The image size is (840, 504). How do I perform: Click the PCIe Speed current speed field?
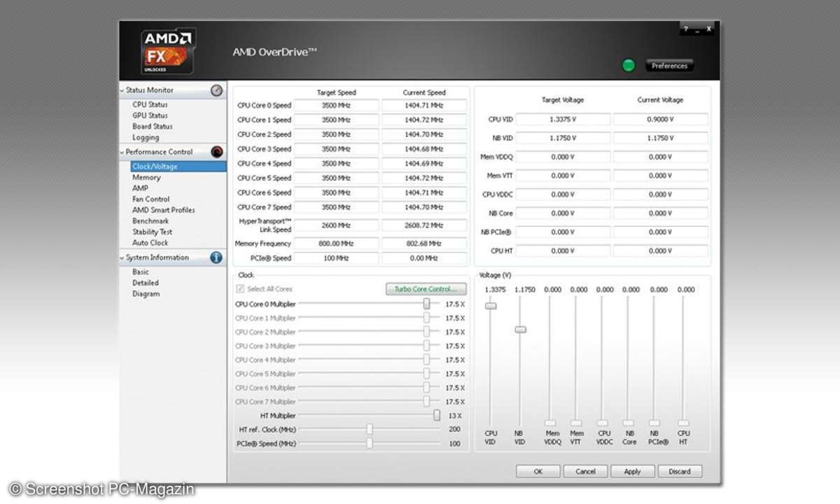point(423,258)
